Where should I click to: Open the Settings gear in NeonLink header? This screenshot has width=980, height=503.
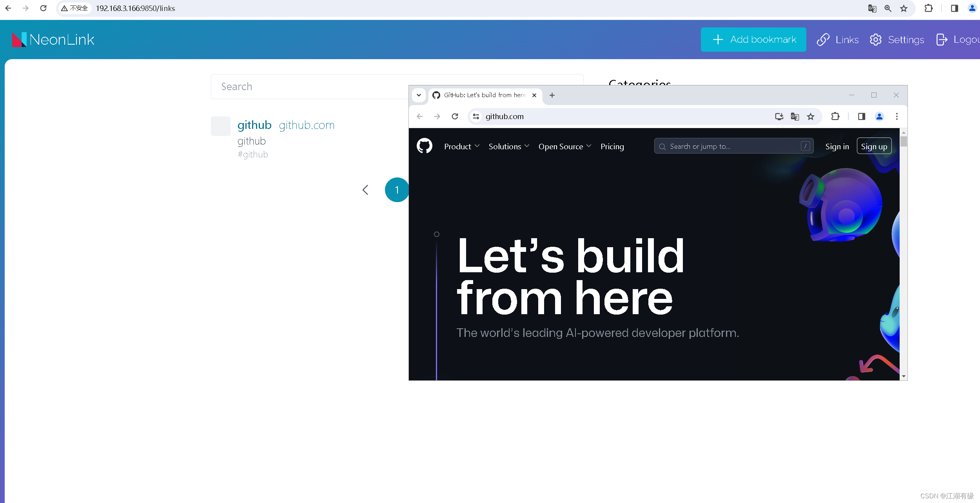pos(876,40)
